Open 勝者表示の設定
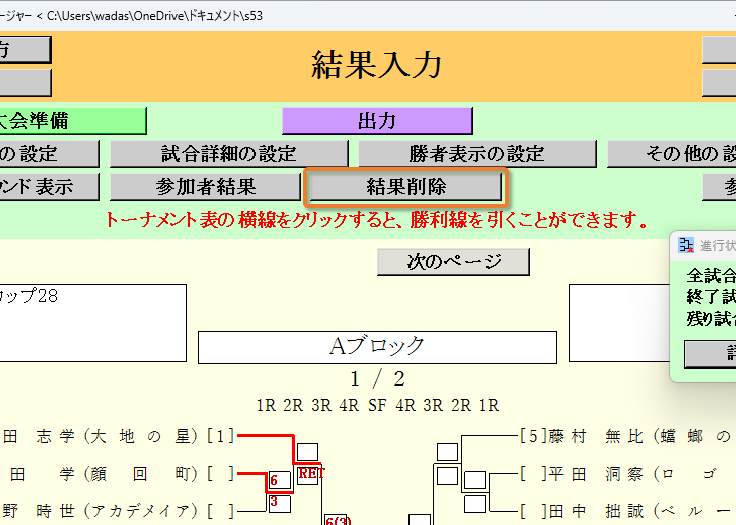 pos(477,154)
